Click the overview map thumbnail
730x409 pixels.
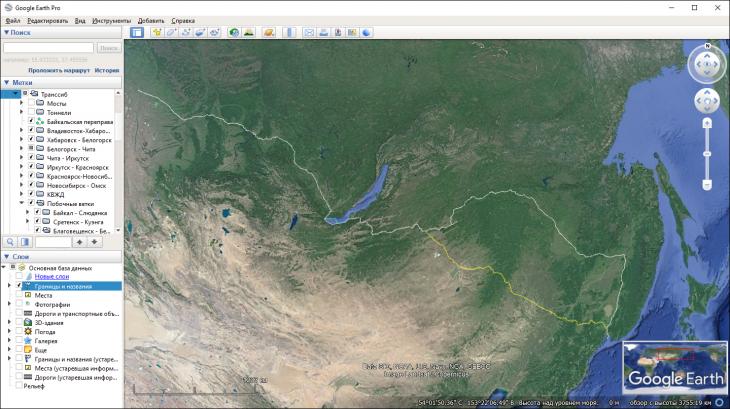point(675,368)
